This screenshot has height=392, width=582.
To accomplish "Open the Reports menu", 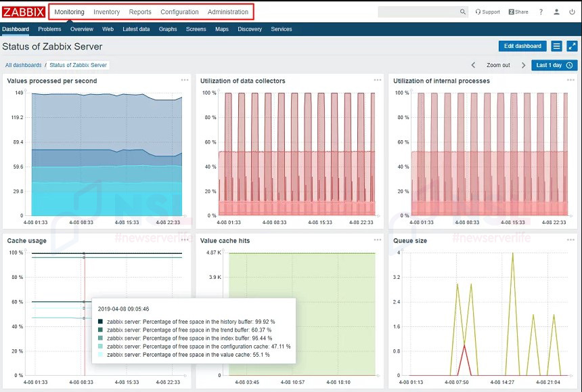I will point(140,12).
